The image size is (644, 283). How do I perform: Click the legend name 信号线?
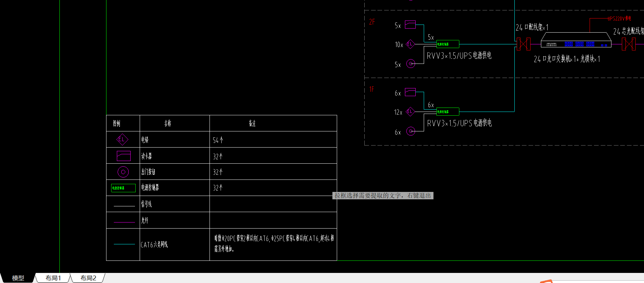pyautogui.click(x=146, y=204)
